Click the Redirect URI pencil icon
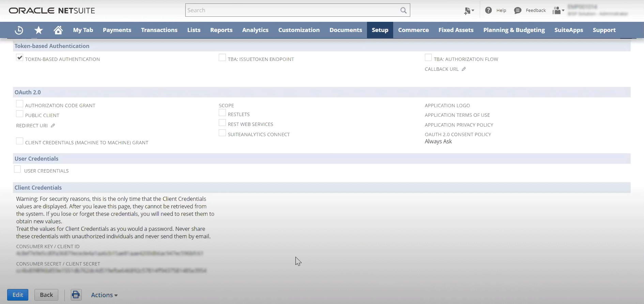 (53, 126)
